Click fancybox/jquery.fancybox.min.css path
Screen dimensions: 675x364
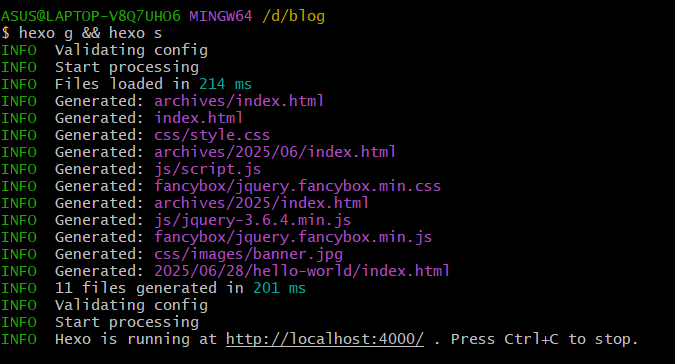pos(297,186)
